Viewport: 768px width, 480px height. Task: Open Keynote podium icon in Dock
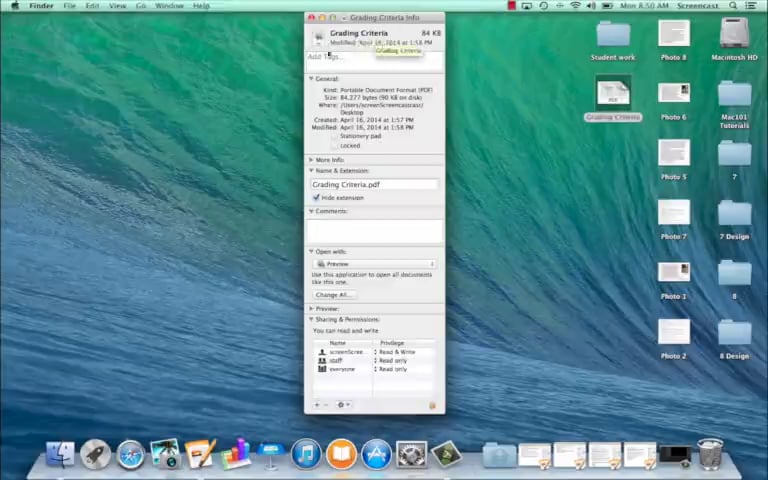click(270, 455)
